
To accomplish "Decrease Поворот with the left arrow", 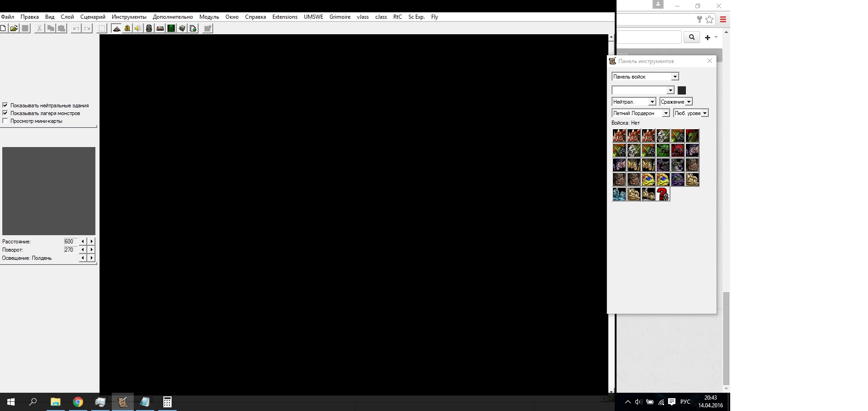I will (83, 249).
